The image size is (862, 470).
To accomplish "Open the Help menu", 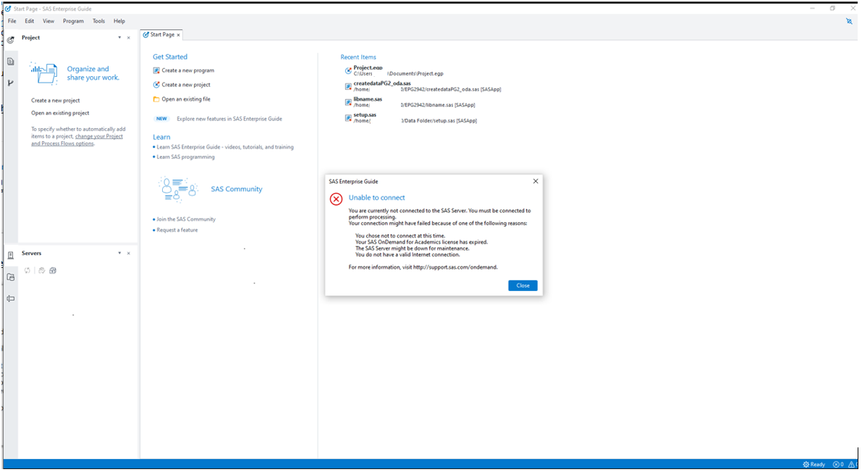I will pyautogui.click(x=119, y=21).
